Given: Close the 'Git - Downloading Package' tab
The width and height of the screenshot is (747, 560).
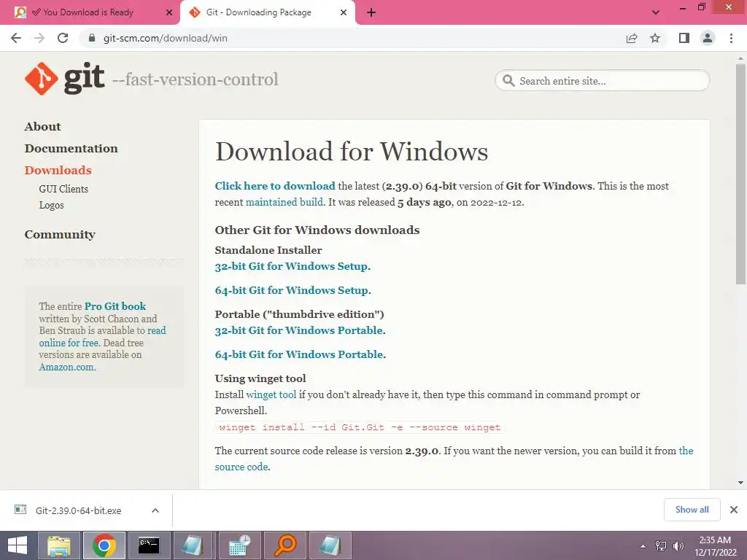Looking at the screenshot, I should (344, 12).
